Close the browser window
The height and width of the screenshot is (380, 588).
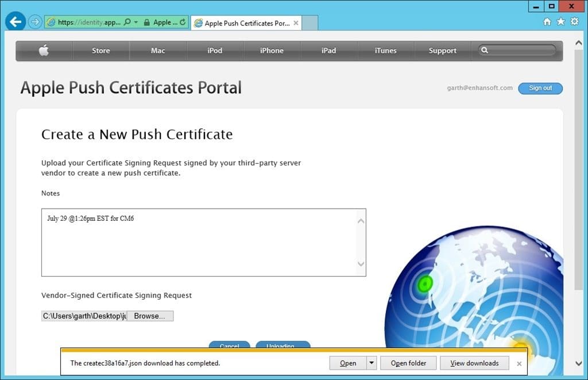coord(571,6)
